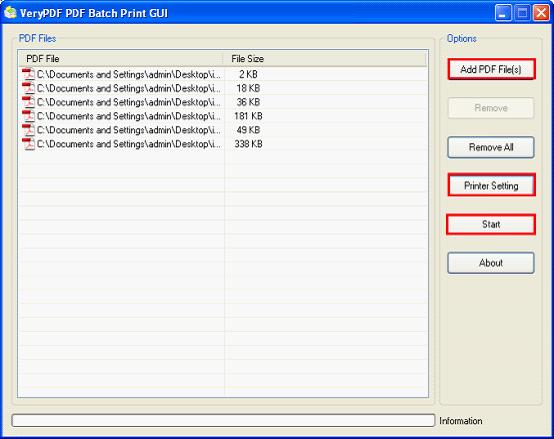This screenshot has height=439, width=554.
Task: Select the file path row sized 36 KB
Action: pos(129,102)
